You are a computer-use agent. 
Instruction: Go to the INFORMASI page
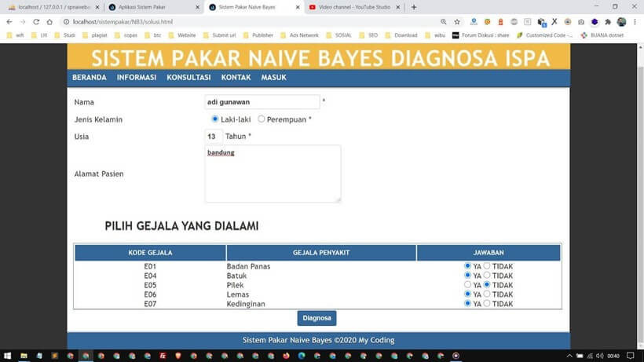click(x=137, y=78)
